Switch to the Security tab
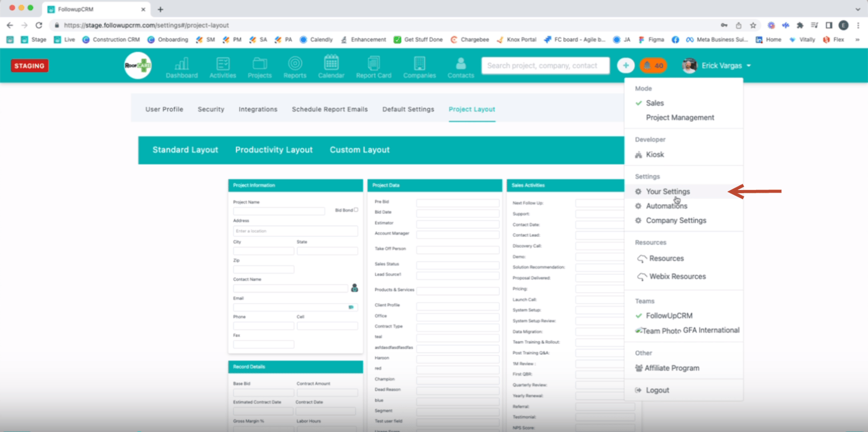The image size is (868, 432). coord(211,109)
